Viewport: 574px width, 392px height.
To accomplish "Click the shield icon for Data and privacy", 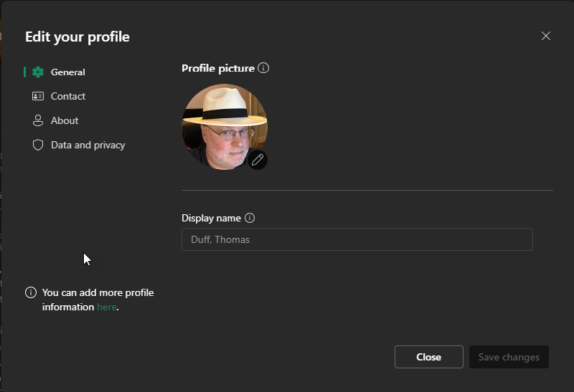I will (x=38, y=145).
